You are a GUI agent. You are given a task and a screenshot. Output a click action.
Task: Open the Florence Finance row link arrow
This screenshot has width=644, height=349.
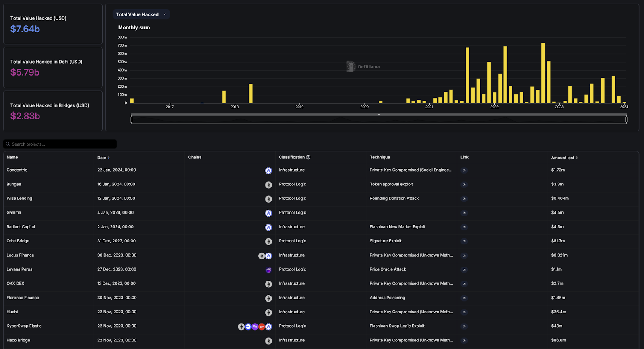tap(464, 298)
